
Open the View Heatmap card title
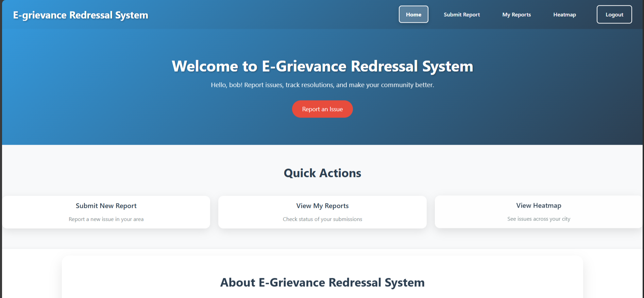click(x=539, y=206)
